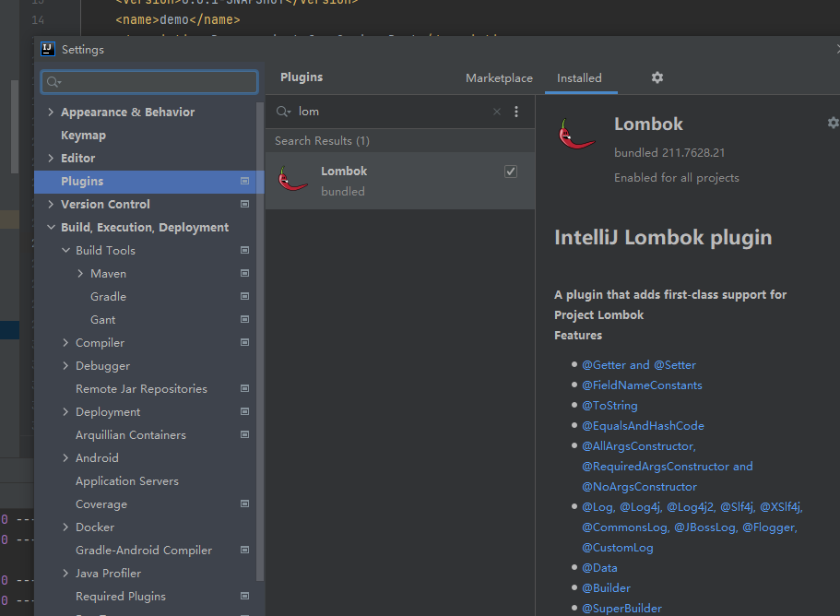Image resolution: width=840 pixels, height=616 pixels.
Task: Expand the Compiler node
Action: 65,342
